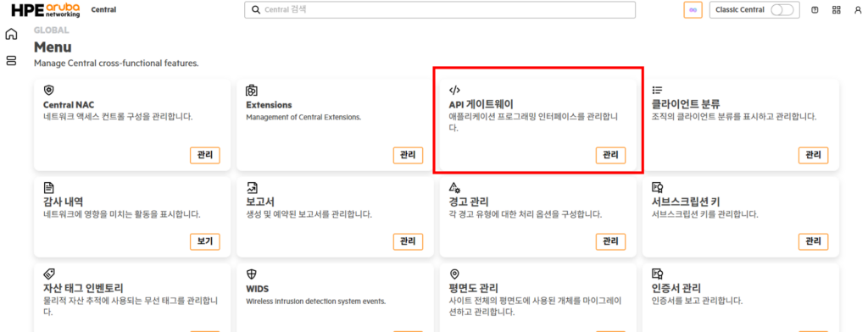Screen dimensions: 868x332
Task: Click the HPE aruba networking logo
Action: pyautogui.click(x=46, y=10)
